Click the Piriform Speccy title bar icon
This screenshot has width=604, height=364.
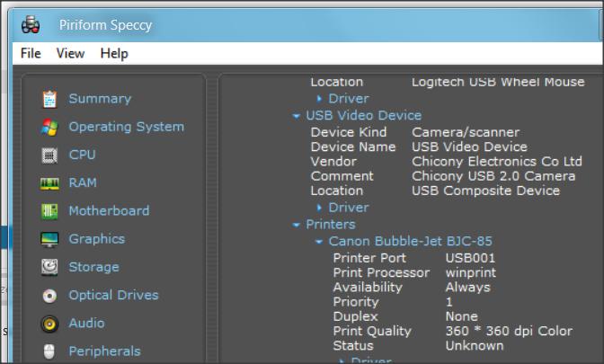[31, 25]
